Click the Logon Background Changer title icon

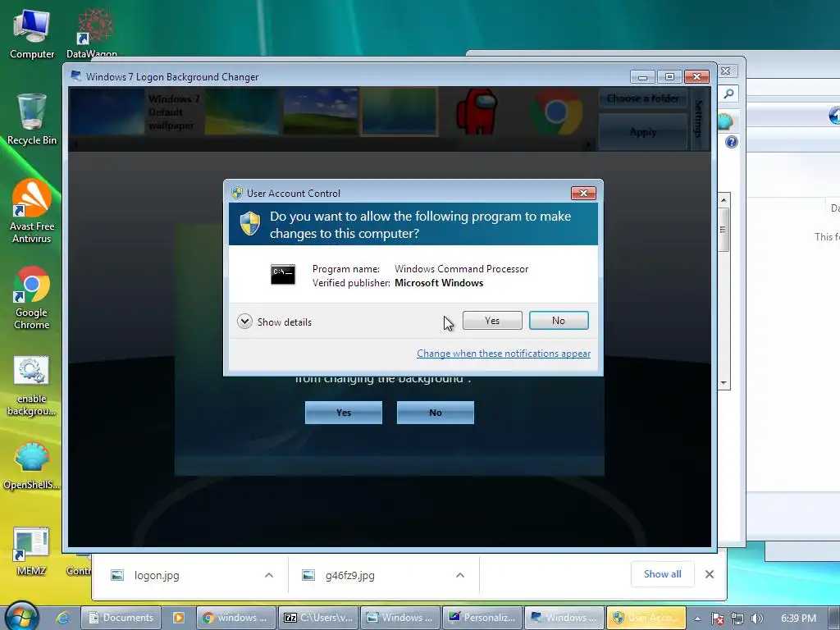(x=76, y=76)
